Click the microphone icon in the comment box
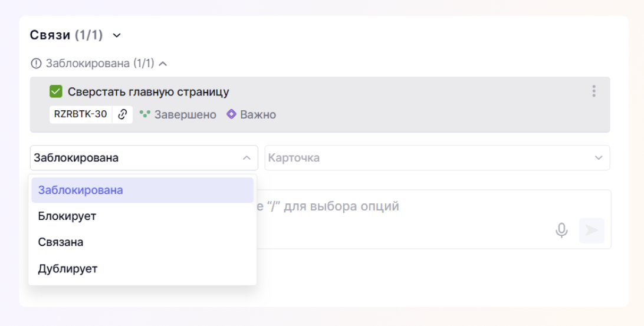The width and height of the screenshot is (644, 326). click(561, 230)
